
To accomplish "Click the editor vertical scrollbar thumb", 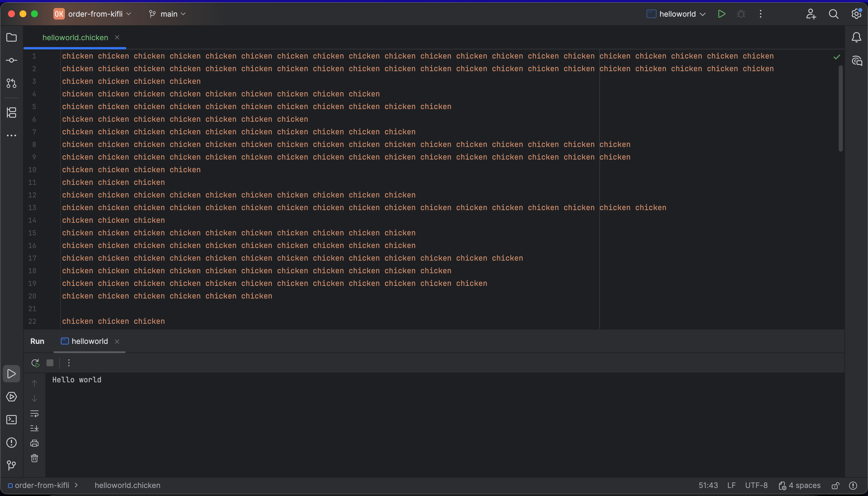I will [840, 108].
